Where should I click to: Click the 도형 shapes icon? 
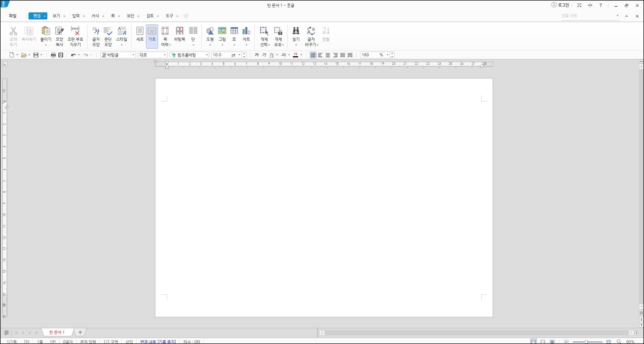210,31
